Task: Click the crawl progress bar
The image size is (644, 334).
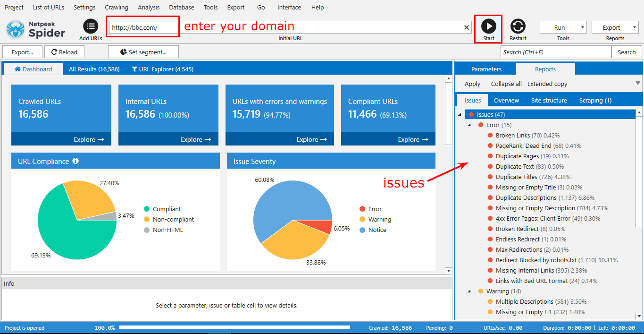Action: 234,327
